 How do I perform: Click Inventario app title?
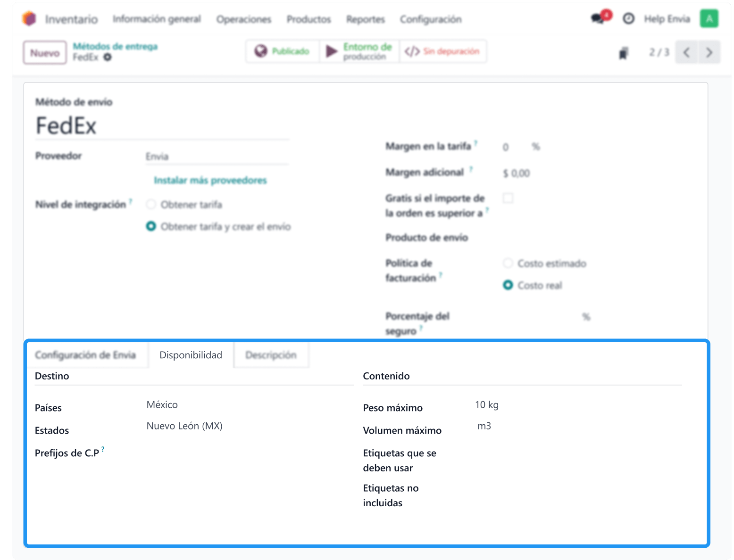71,19
